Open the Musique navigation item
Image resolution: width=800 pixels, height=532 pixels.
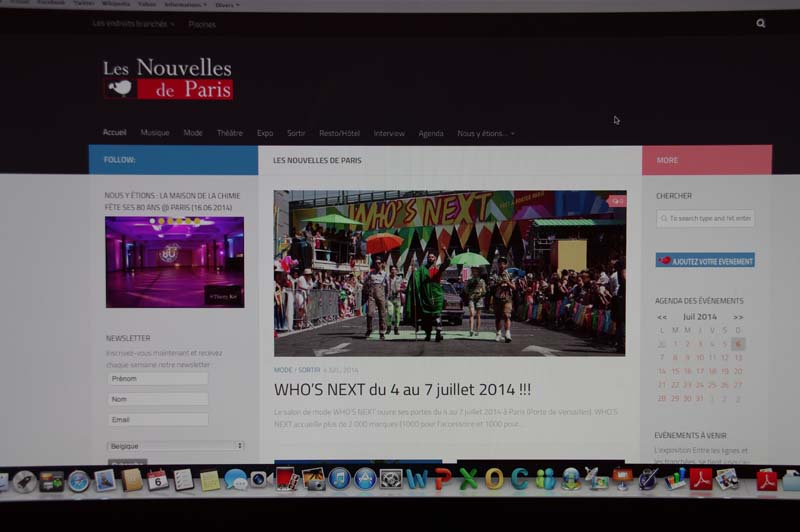point(155,133)
